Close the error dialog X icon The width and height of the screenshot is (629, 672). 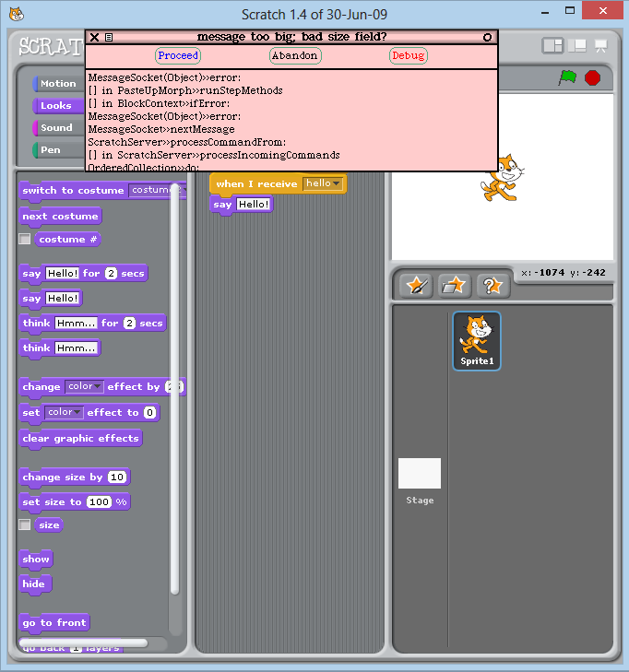94,37
